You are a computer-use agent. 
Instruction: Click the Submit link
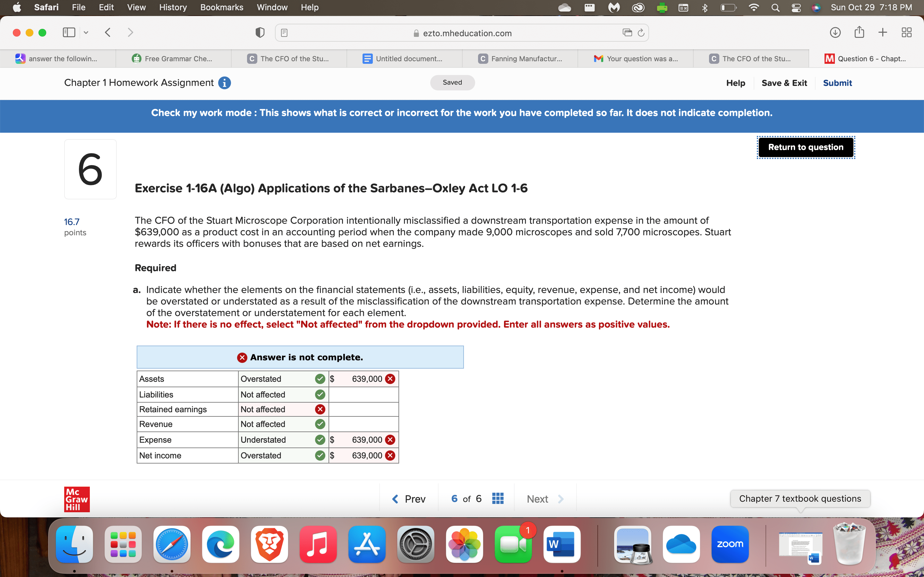pyautogui.click(x=837, y=83)
